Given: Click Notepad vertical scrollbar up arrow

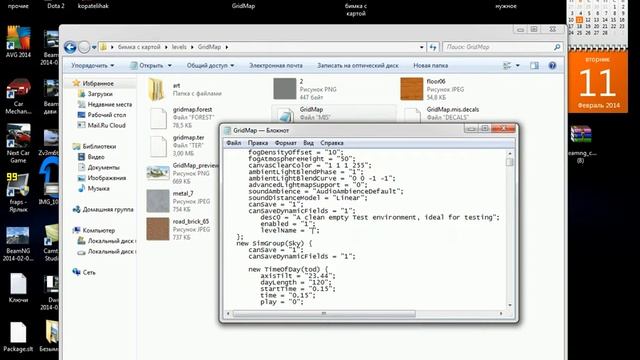Looking at the screenshot, I should [x=509, y=153].
